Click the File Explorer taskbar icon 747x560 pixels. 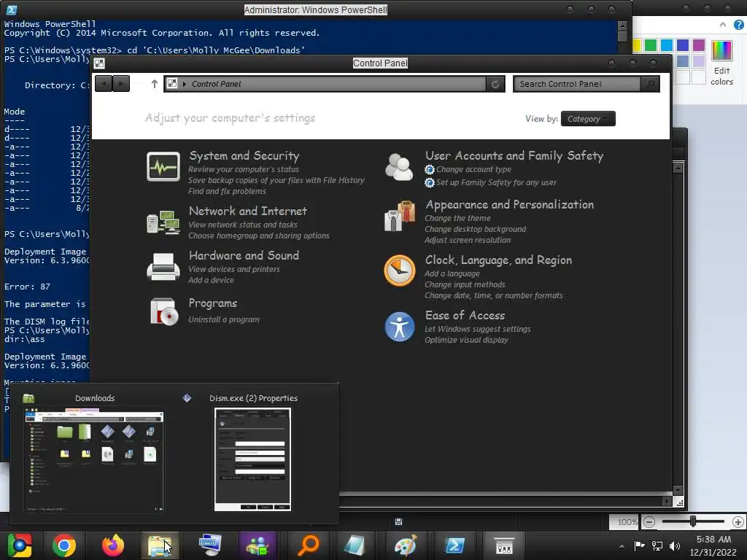(x=160, y=545)
